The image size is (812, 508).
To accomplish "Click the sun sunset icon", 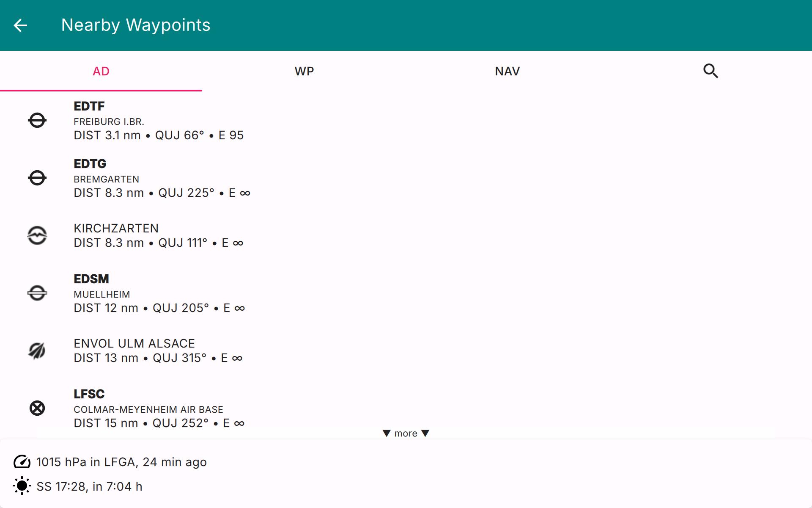I will point(22,486).
